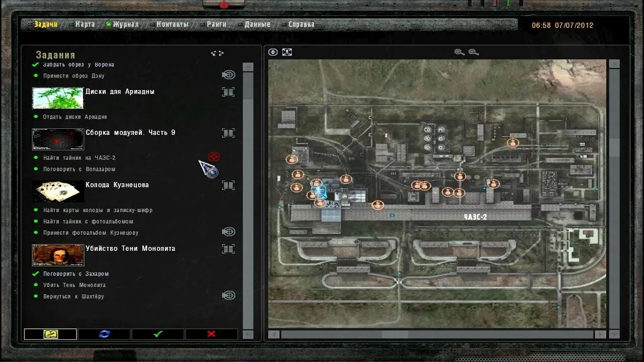
Task: Select subtask Забрать обрез у Ворона
Action: point(78,64)
